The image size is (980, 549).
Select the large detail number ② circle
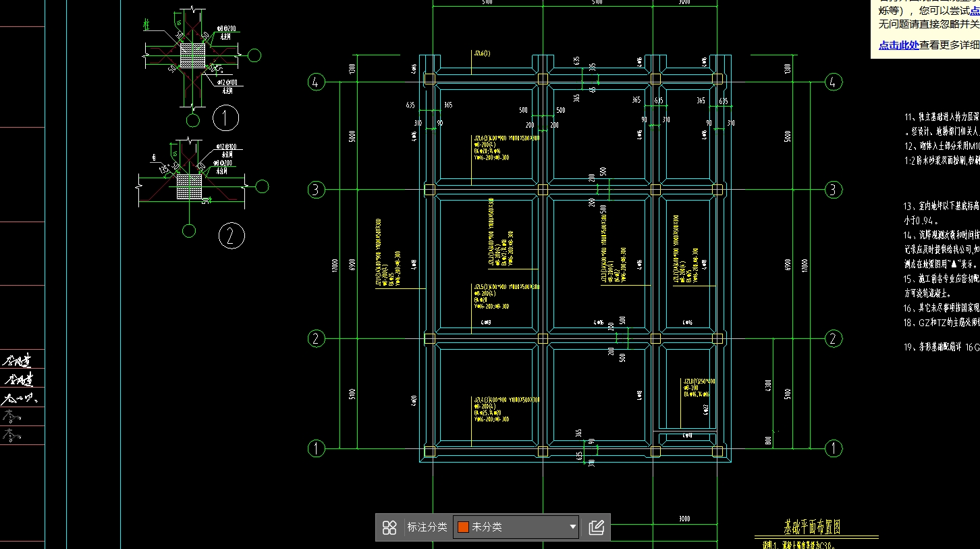click(231, 236)
